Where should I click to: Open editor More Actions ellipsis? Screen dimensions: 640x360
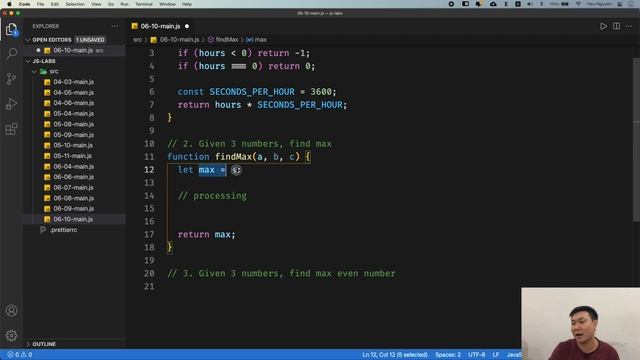click(629, 26)
